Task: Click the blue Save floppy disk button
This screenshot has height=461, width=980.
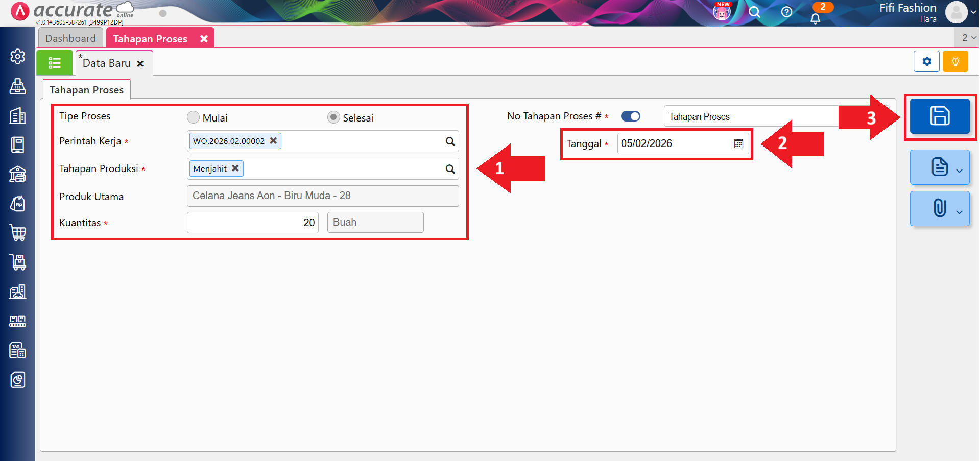Action: click(939, 116)
